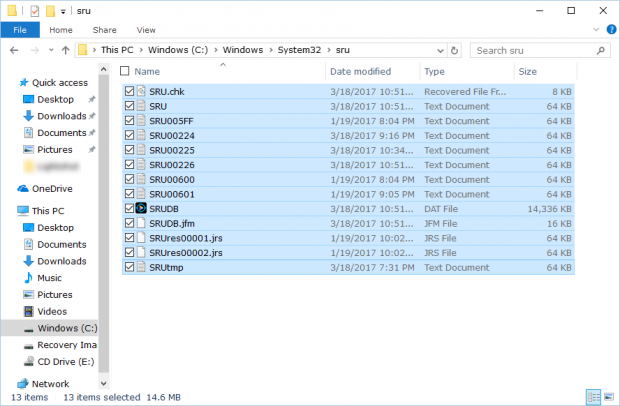Switch to Large icons view in status bar
Image resolution: width=620 pixels, height=406 pixels.
tap(609, 397)
